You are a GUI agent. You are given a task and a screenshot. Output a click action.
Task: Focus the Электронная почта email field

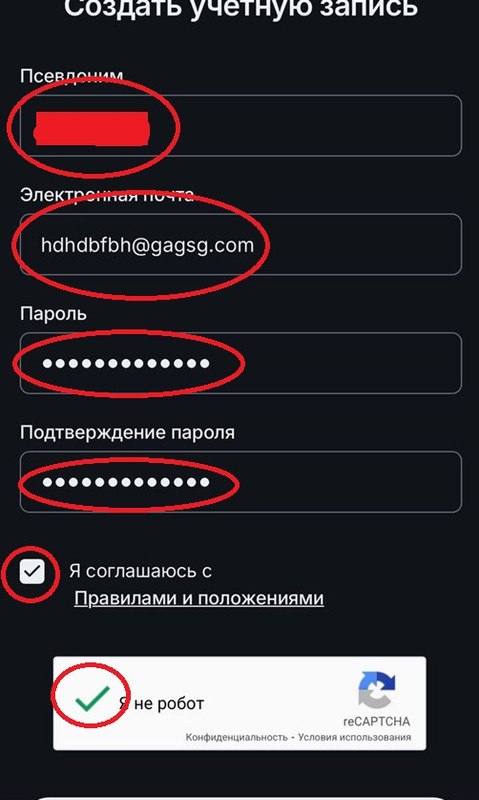[241, 244]
